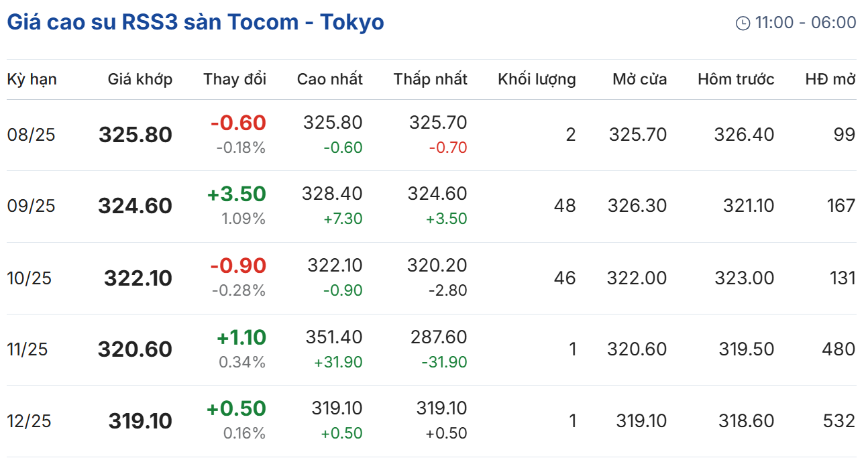
Task: Select the Hôm trước column header
Action: 736,79
